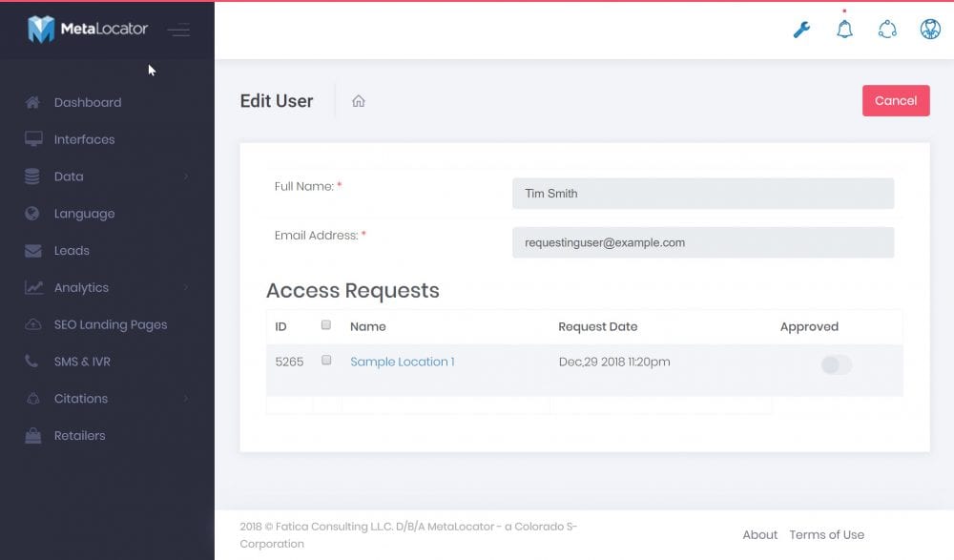
Task: Open the wrench tools icon
Action: tap(801, 30)
